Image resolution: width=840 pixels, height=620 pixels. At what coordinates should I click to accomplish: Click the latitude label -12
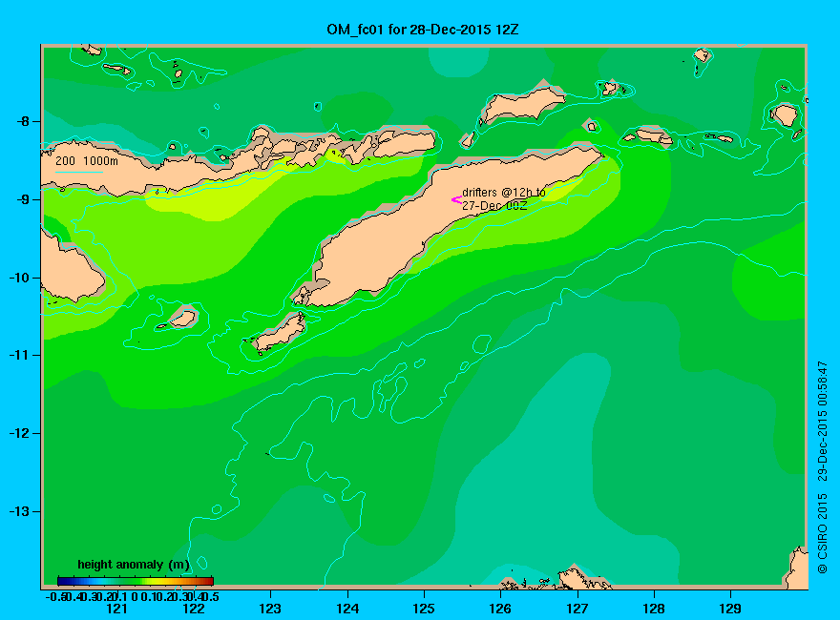(x=20, y=433)
